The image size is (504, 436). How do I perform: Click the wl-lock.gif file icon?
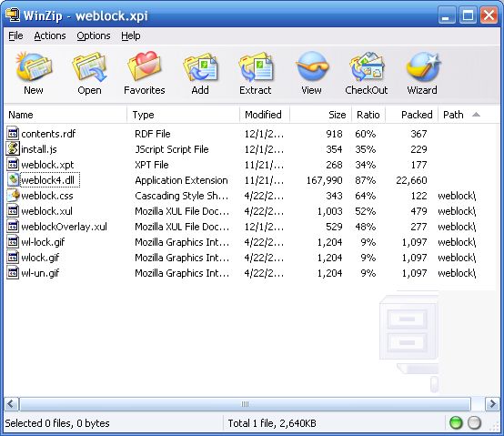click(x=13, y=242)
